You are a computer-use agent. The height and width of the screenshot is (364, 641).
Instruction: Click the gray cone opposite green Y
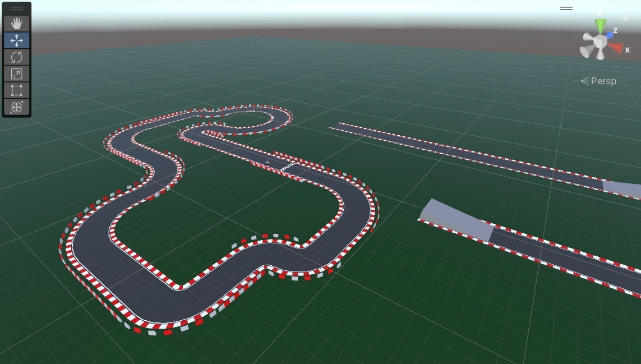coord(601,55)
